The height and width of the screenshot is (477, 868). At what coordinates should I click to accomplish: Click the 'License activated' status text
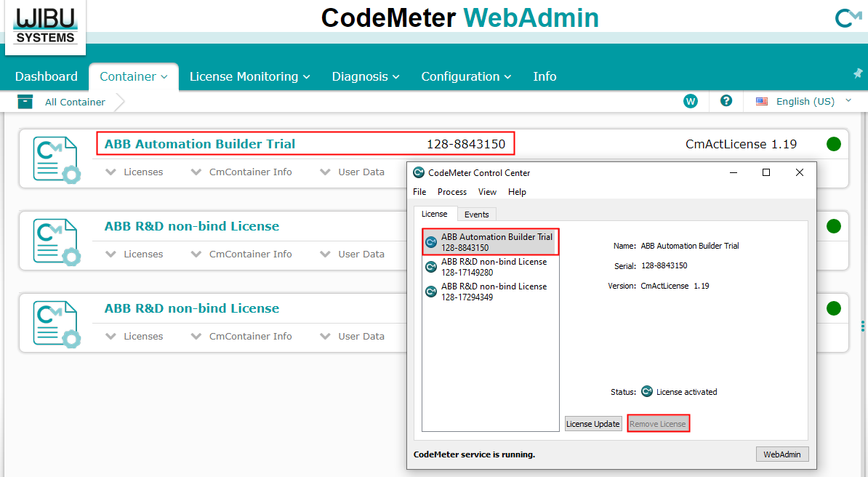686,392
